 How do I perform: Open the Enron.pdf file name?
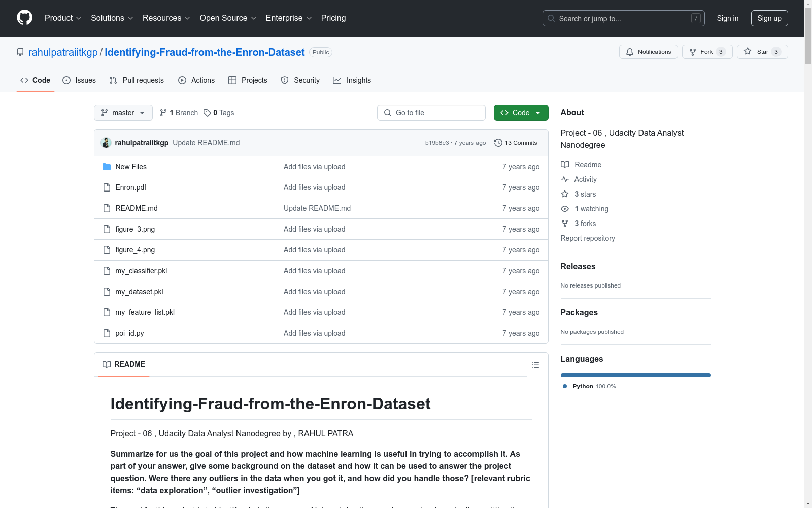coord(130,187)
